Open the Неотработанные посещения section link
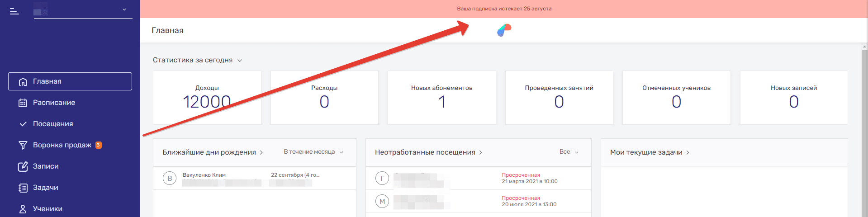The width and height of the screenshot is (868, 217). pyautogui.click(x=428, y=152)
